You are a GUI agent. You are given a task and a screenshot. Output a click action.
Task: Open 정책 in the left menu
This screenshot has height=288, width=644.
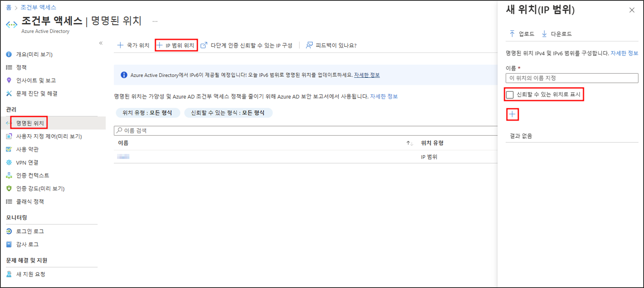21,67
